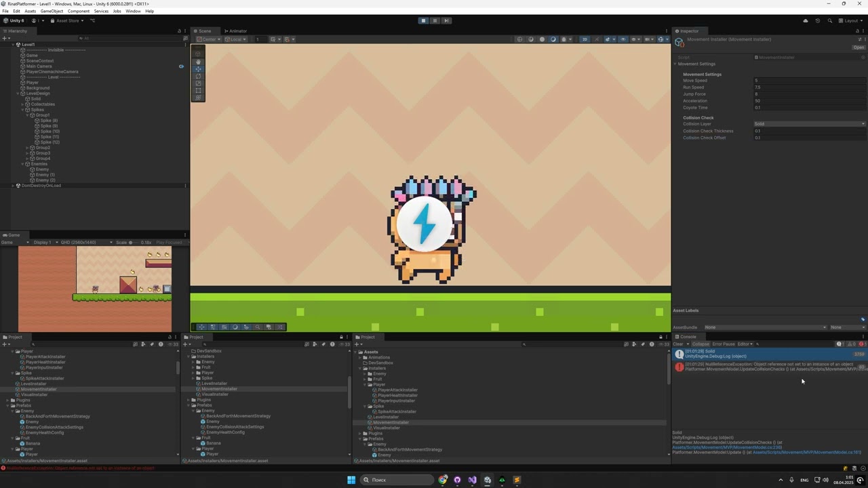868x488 pixels.
Task: Click the Unity cloud services icon top right
Action: click(805, 20)
